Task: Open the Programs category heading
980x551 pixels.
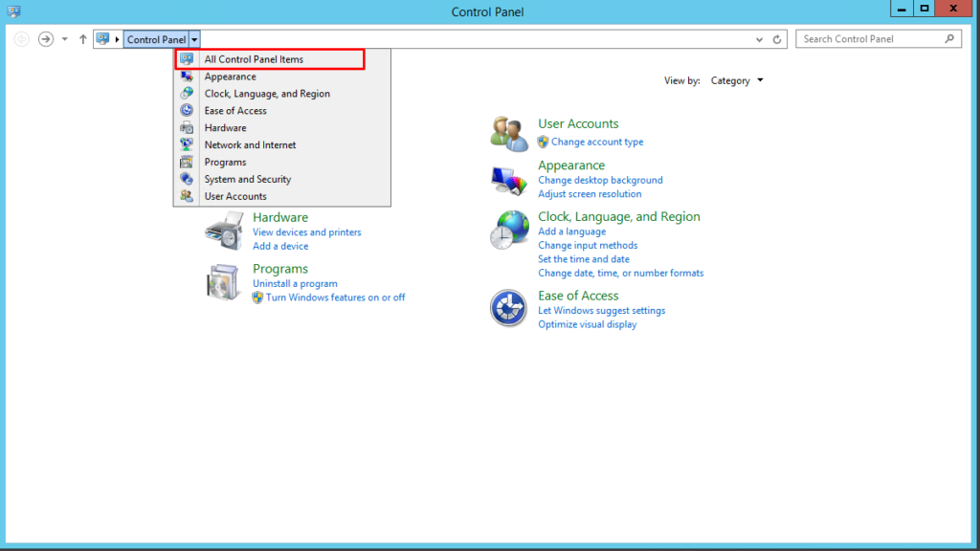Action: click(x=280, y=269)
